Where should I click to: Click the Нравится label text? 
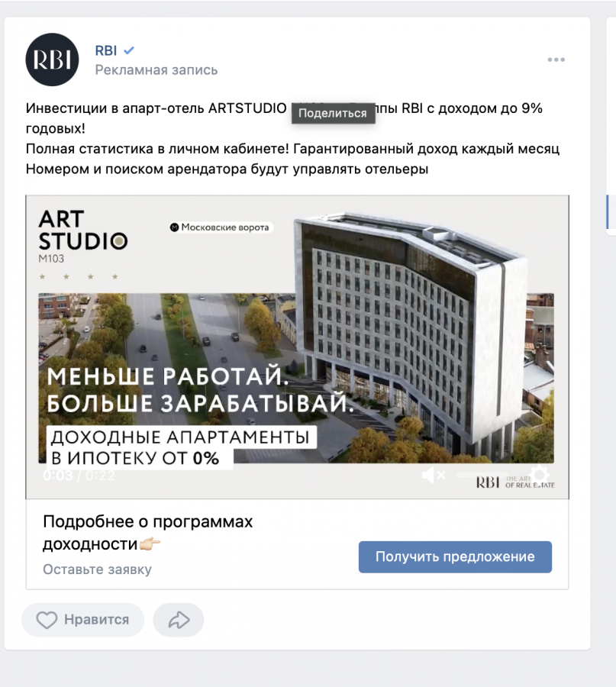pyautogui.click(x=97, y=620)
